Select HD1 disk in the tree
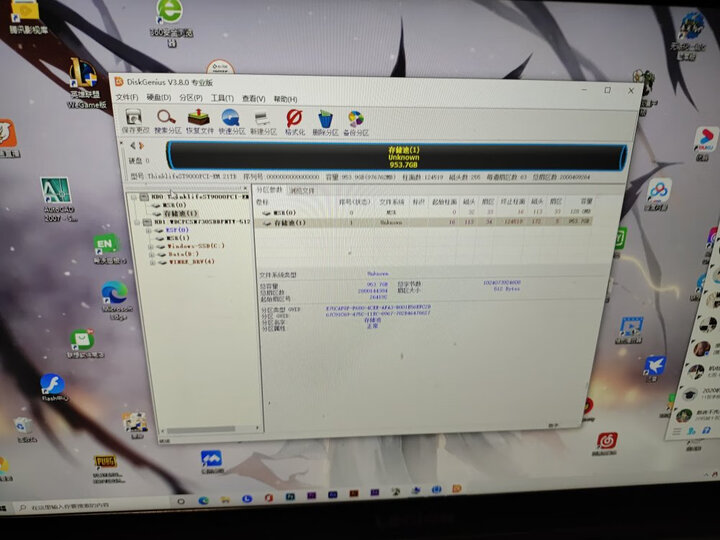 [x=197, y=222]
